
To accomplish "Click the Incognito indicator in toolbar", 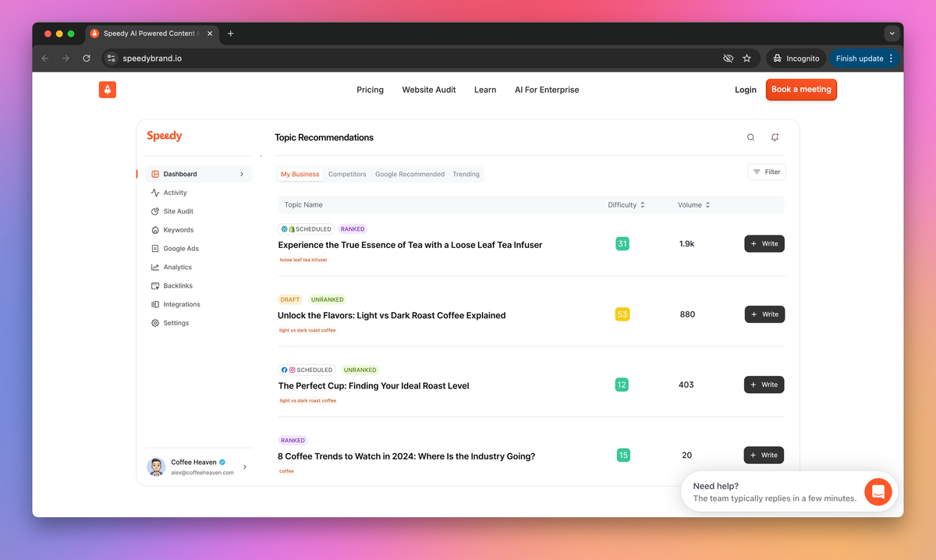I will coord(796,58).
